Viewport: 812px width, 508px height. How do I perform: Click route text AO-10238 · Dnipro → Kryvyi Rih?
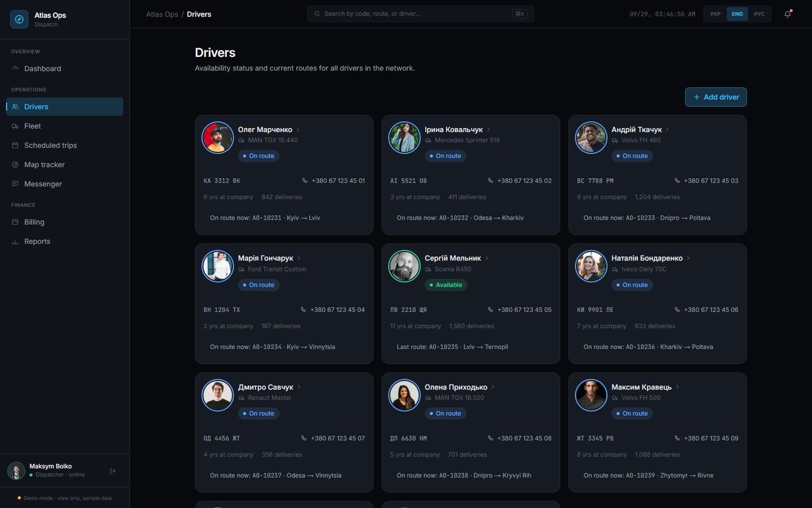(485, 475)
